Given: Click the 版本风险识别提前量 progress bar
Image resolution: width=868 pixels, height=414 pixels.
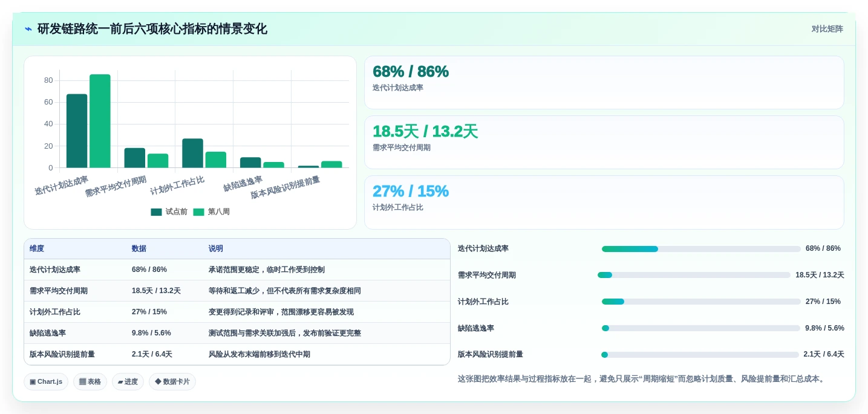Looking at the screenshot, I should [x=700, y=355].
